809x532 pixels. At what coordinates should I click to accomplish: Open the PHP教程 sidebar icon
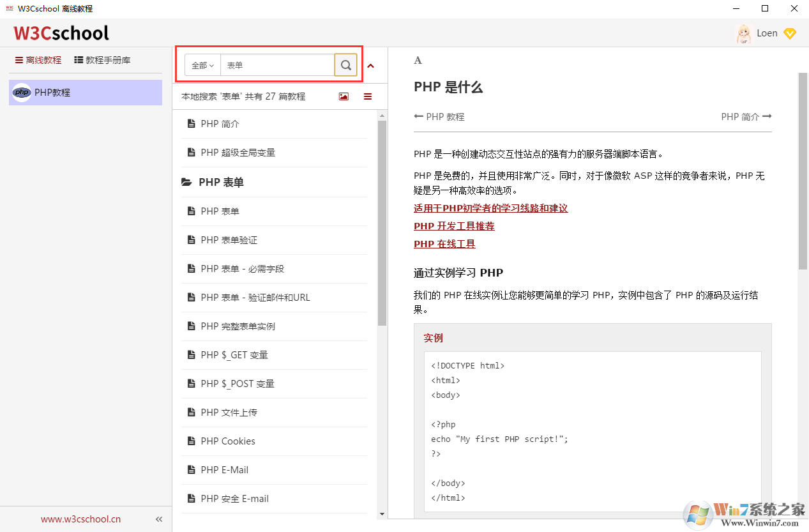coord(21,92)
